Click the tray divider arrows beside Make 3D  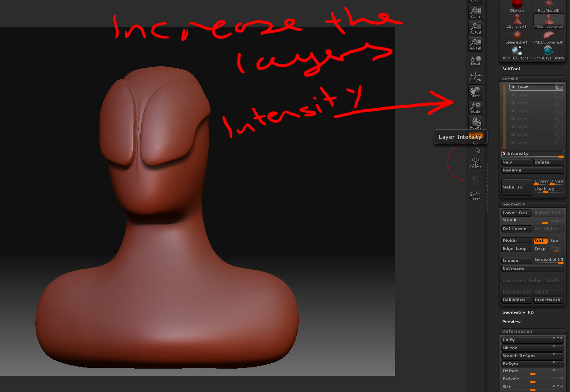click(x=487, y=187)
